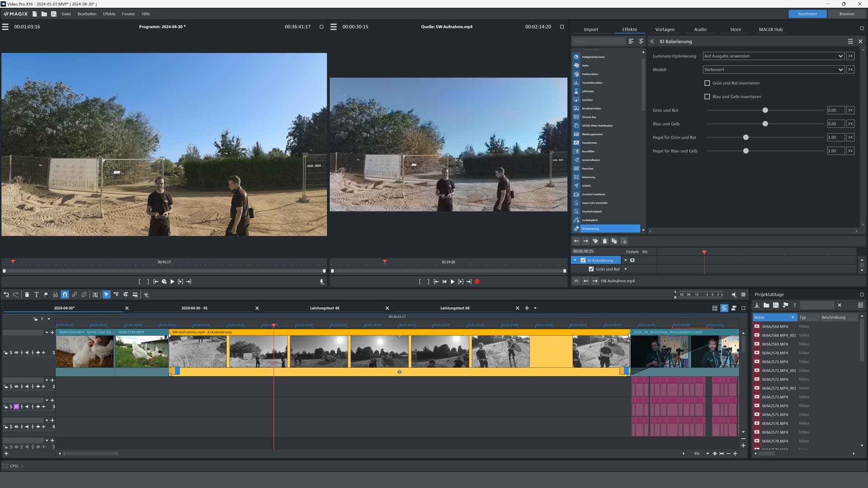Adjust the 'Pegel für Grün und Rot' slider
Screen dimensions: 868x488
point(746,137)
